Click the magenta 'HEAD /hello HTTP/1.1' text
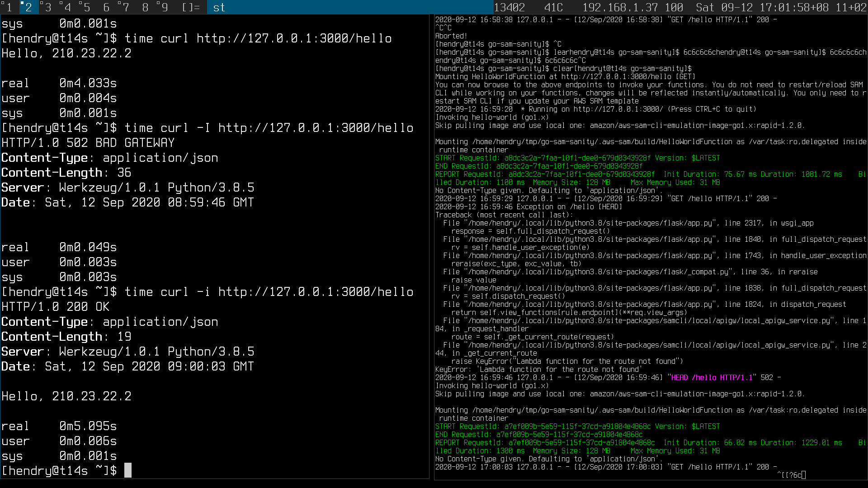The height and width of the screenshot is (488, 868). (712, 378)
